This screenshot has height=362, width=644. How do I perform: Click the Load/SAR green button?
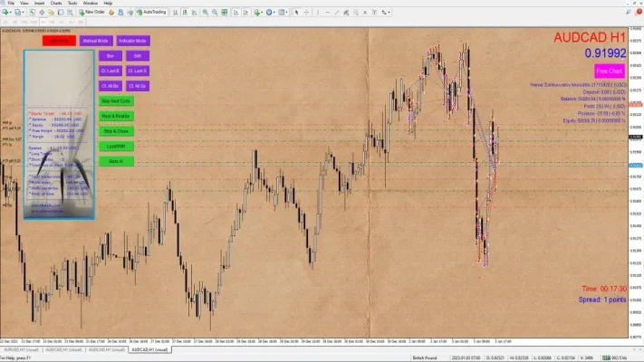tap(116, 146)
